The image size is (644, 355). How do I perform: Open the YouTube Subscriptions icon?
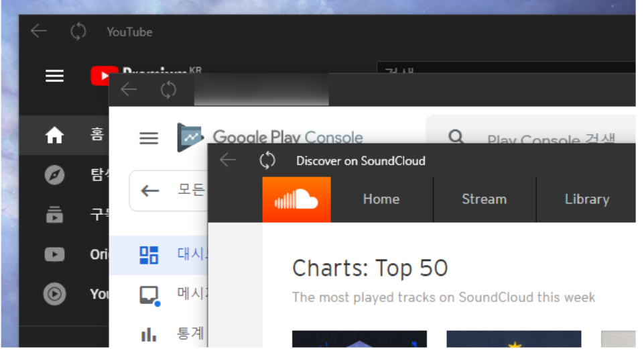coord(55,215)
